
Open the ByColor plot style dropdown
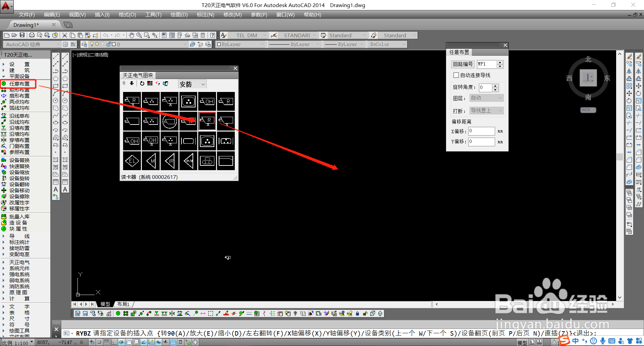387,44
